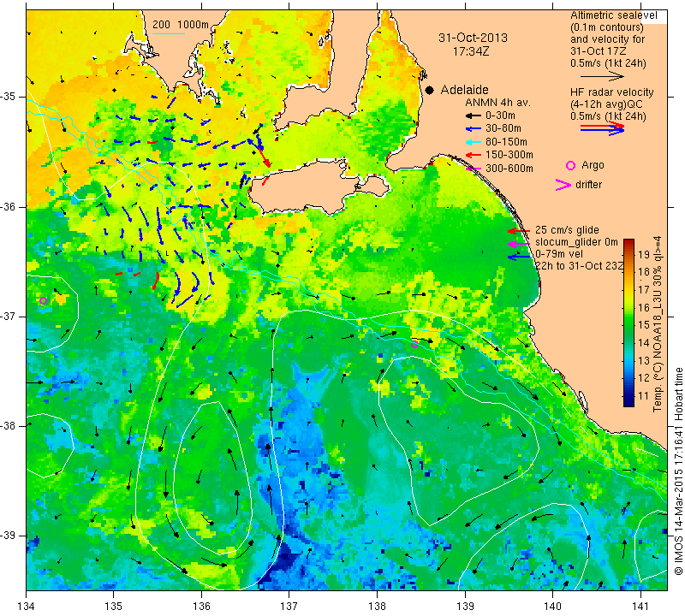The height and width of the screenshot is (616, 685).
Task: Click the 'slocum_glider 0m' label
Action: pyautogui.click(x=576, y=242)
